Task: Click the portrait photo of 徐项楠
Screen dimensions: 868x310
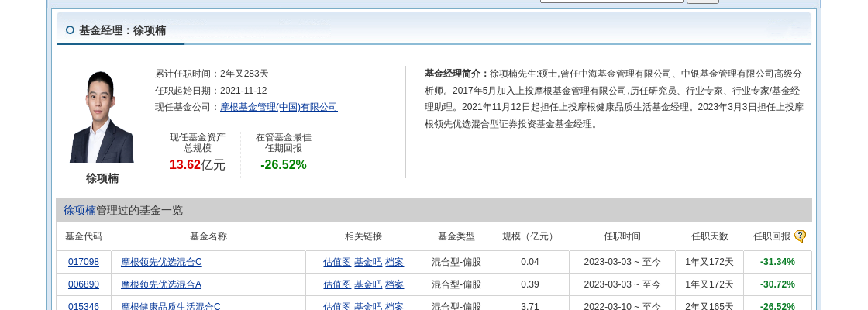Action: [102, 117]
